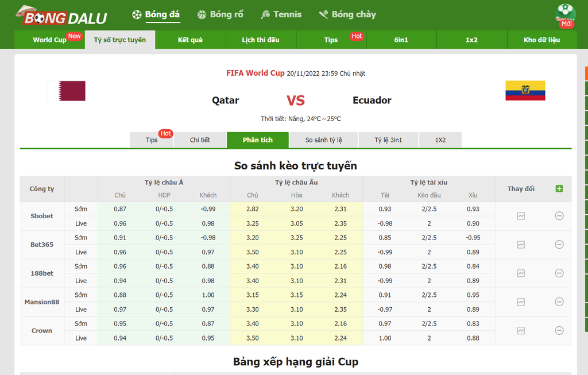588x375 pixels.
Task: Remove the Bet365 row with minus icon
Action: pyautogui.click(x=559, y=245)
